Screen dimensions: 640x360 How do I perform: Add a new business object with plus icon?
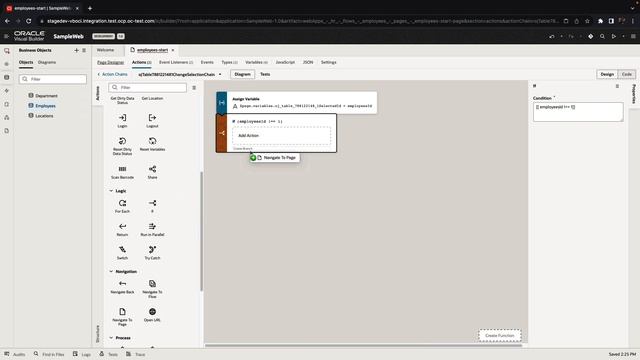pos(76,50)
